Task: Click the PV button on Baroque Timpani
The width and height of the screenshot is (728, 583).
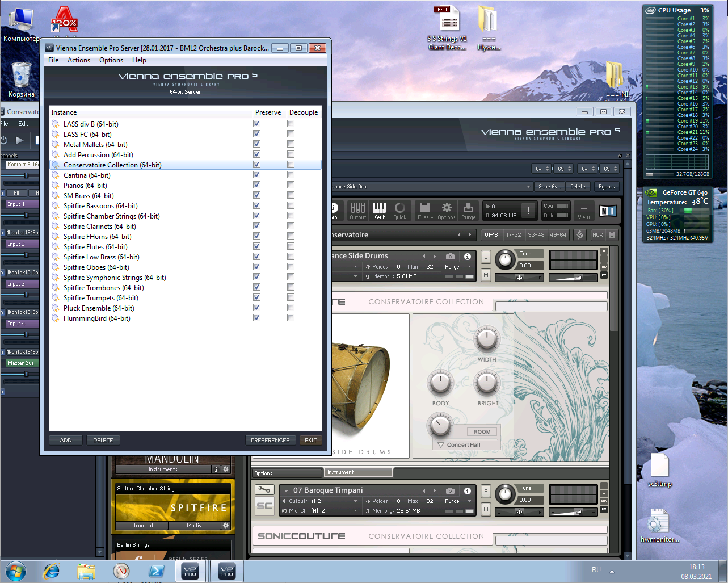Action: coord(604,509)
